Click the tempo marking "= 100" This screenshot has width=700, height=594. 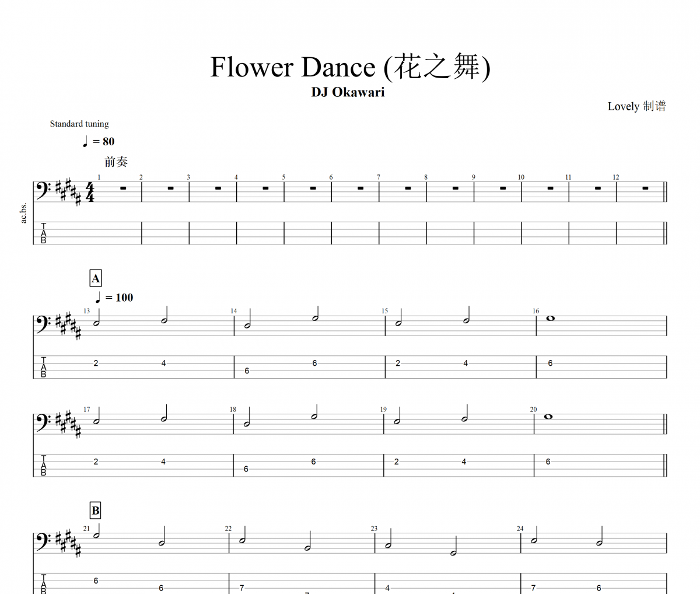click(114, 298)
